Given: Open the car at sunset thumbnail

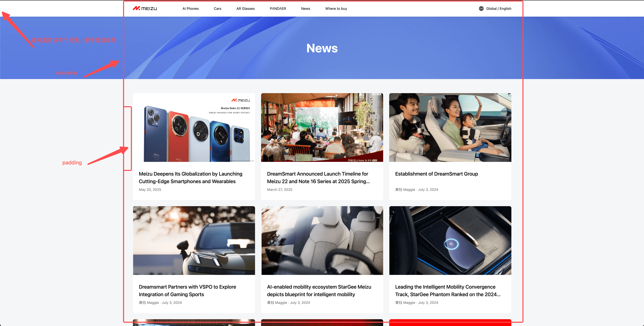Looking at the screenshot, I should [194, 241].
